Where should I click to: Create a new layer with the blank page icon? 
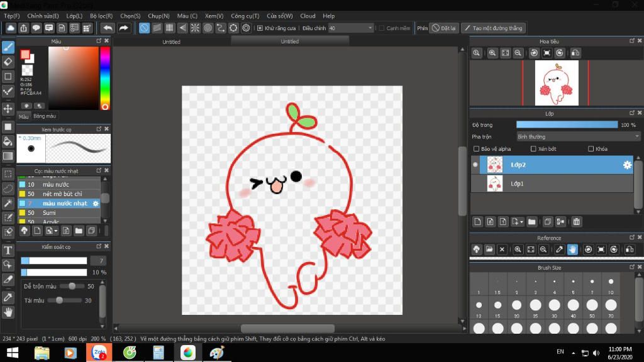click(x=477, y=222)
